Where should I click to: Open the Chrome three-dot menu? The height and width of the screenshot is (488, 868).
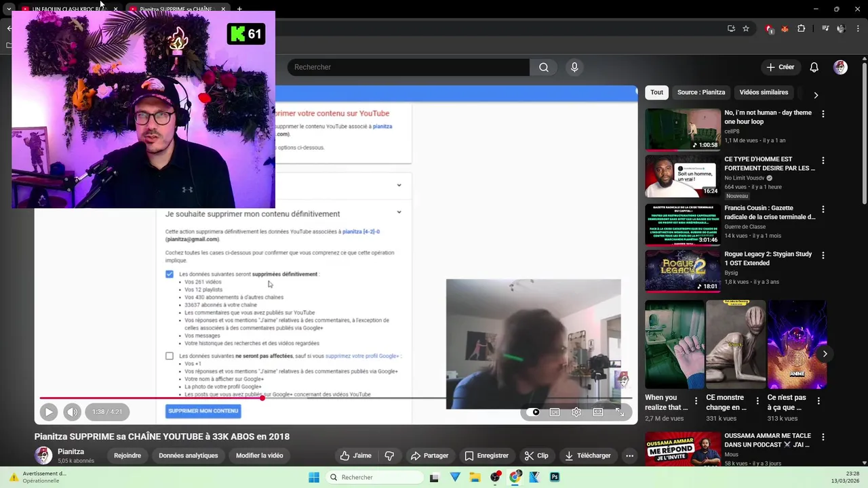[859, 28]
